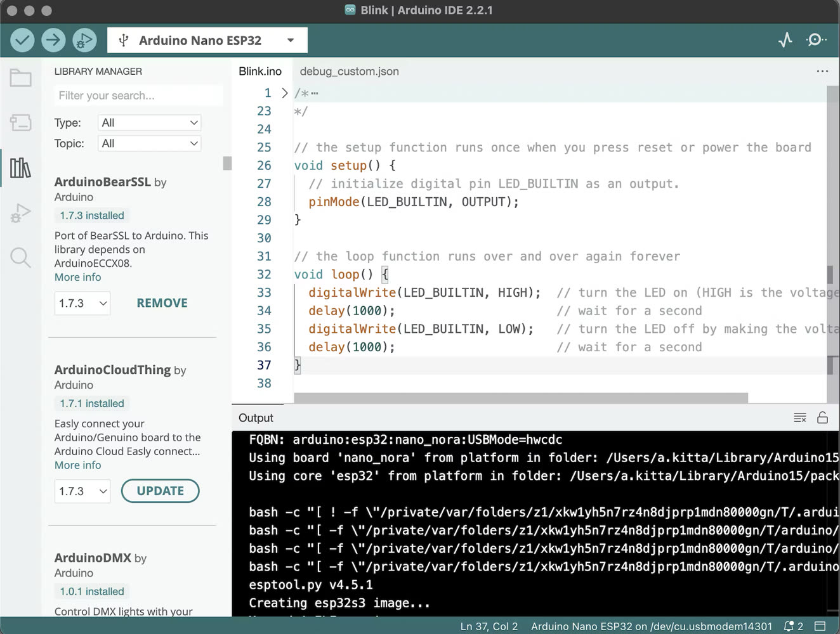Clear the Output panel
Image resolution: width=840 pixels, height=634 pixels.
800,418
